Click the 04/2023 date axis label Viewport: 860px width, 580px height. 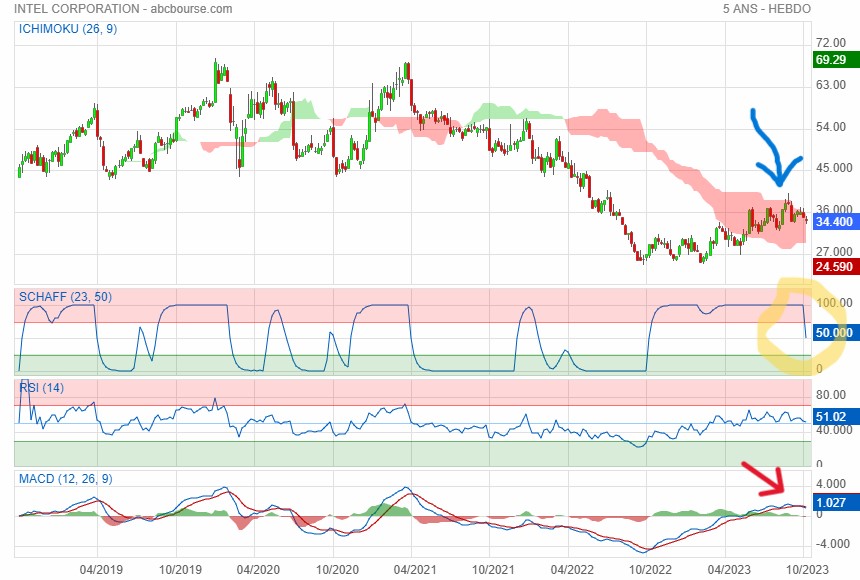pyautogui.click(x=729, y=569)
